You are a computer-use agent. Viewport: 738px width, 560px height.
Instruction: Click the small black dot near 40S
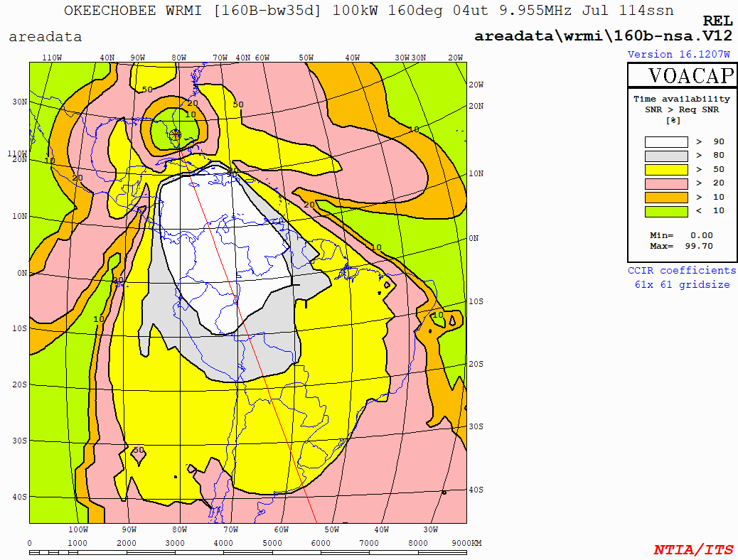[444, 492]
